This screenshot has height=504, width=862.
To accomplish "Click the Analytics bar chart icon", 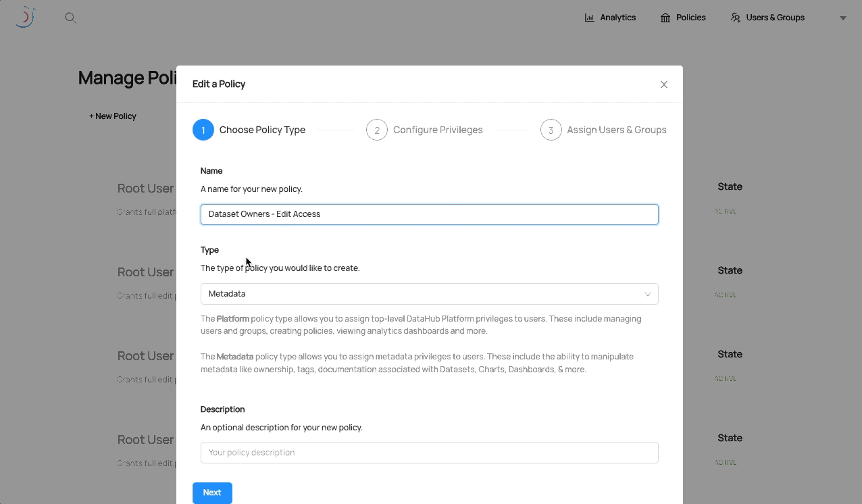I will pyautogui.click(x=589, y=18).
